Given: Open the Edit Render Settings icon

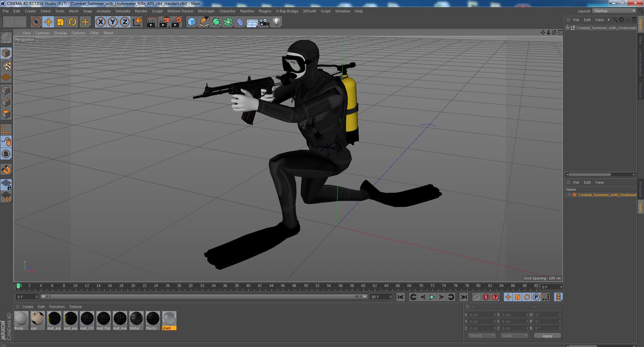Looking at the screenshot, I should point(177,22).
